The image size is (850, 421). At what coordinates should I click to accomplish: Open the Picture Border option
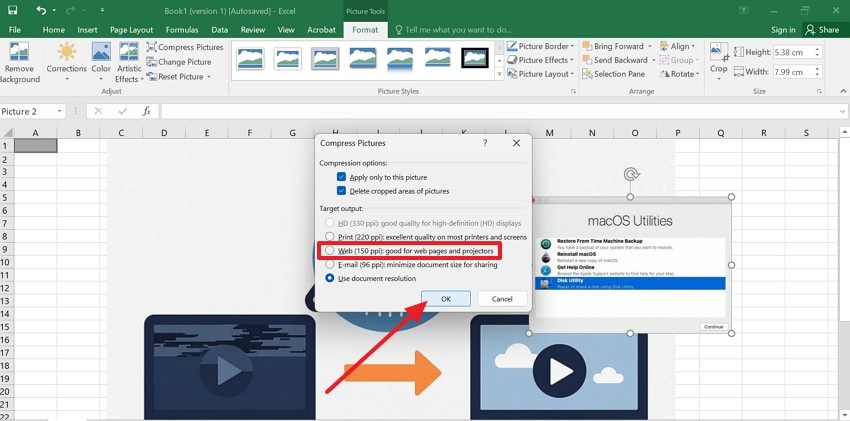click(541, 46)
